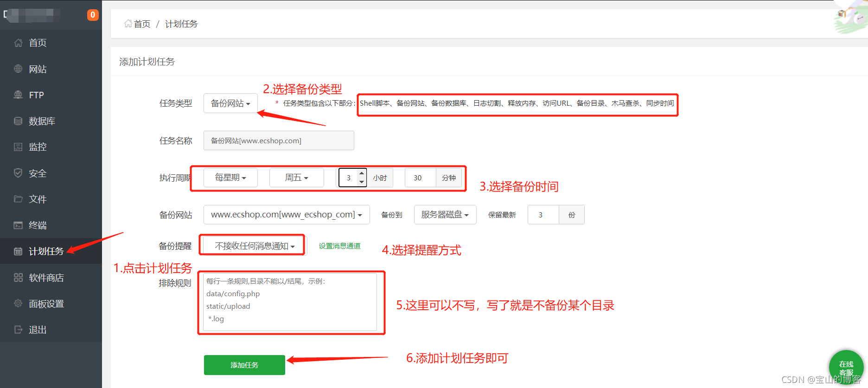
Task: Click the 软件商店 grid icon
Action: [x=18, y=278]
